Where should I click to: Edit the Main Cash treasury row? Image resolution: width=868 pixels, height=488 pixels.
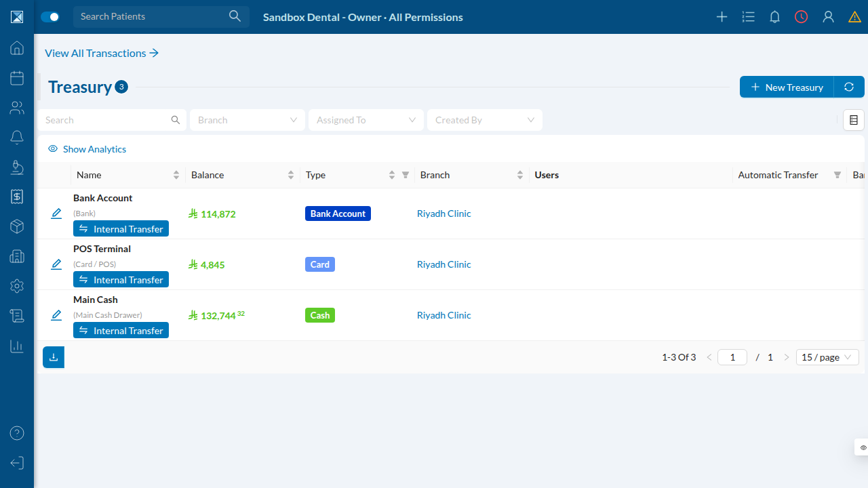pos(56,315)
